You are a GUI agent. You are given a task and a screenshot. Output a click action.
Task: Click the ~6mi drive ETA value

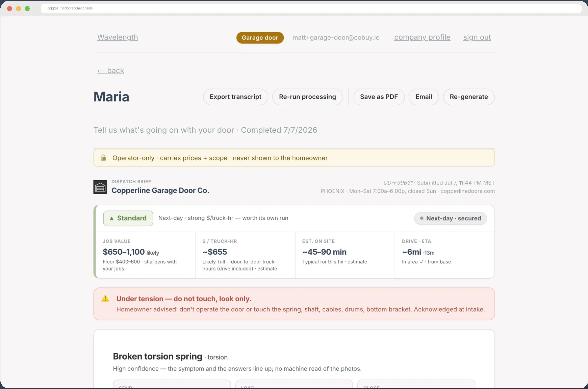pos(411,252)
